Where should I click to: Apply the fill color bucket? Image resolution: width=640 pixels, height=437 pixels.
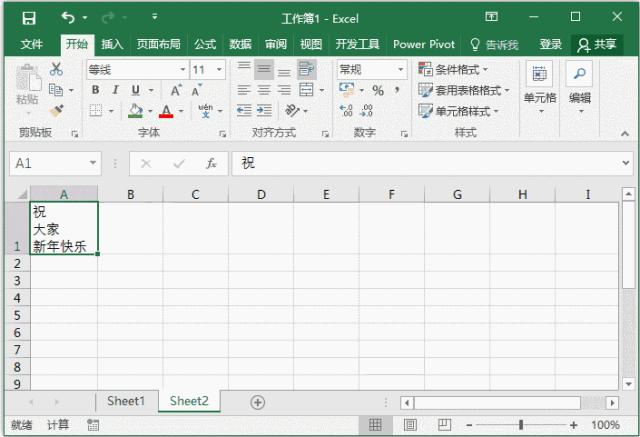[x=136, y=110]
